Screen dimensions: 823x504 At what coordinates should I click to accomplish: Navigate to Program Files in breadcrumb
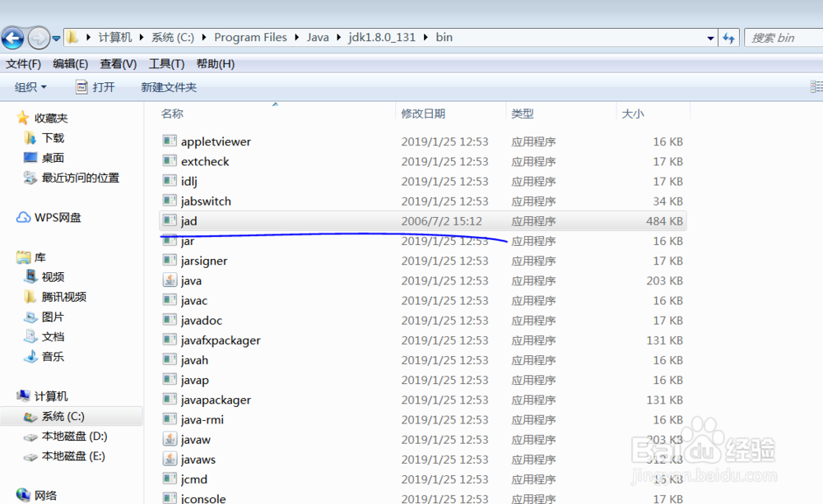[250, 37]
